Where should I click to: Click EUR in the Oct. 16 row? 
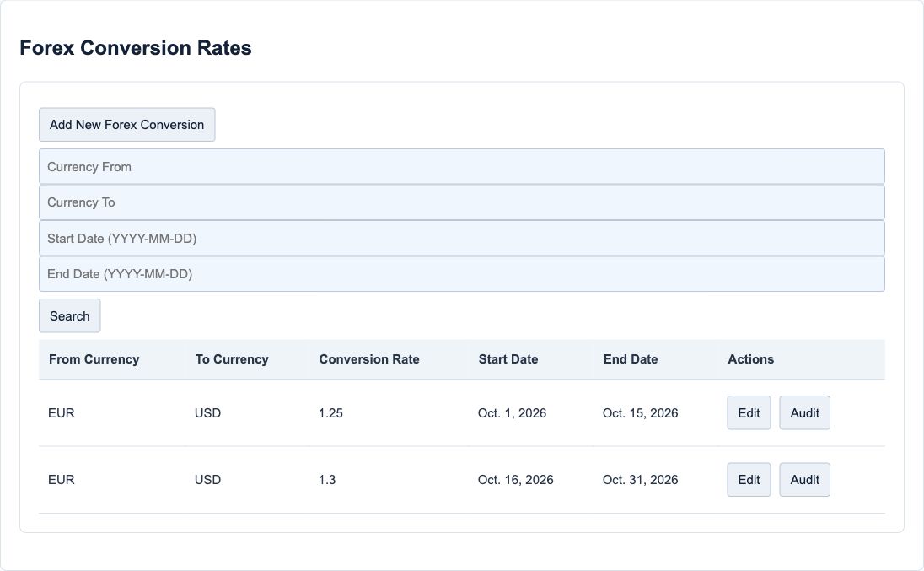pyautogui.click(x=62, y=480)
